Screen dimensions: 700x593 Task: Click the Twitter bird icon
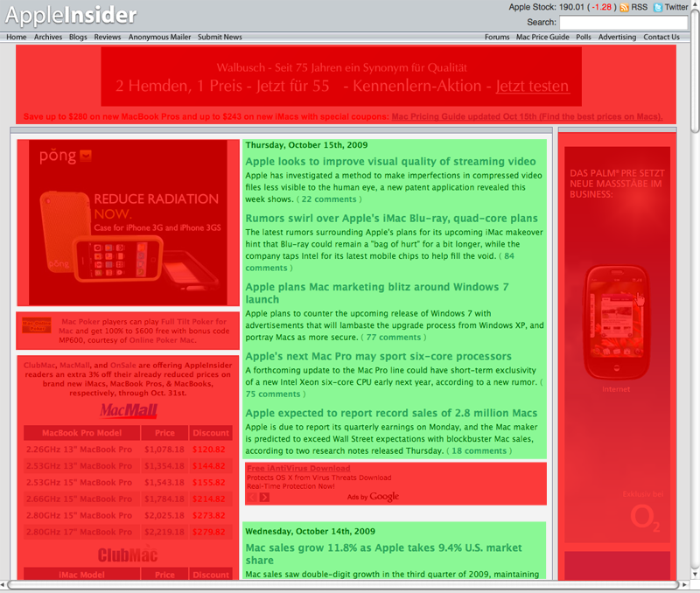[658, 8]
